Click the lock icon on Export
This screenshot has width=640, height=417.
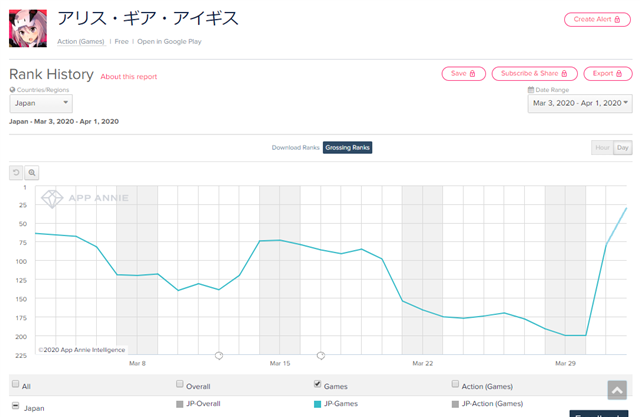click(619, 73)
